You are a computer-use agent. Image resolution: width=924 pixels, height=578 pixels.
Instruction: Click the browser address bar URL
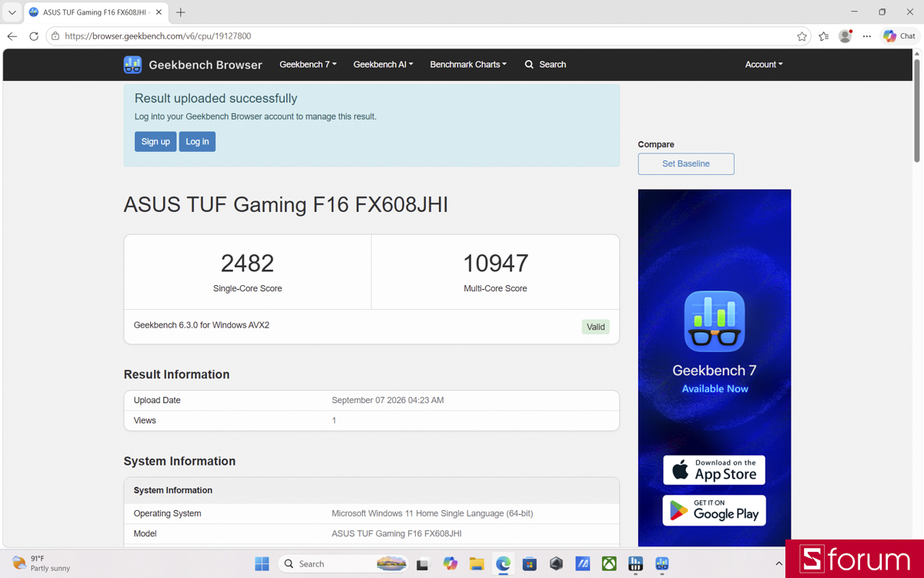[158, 36]
